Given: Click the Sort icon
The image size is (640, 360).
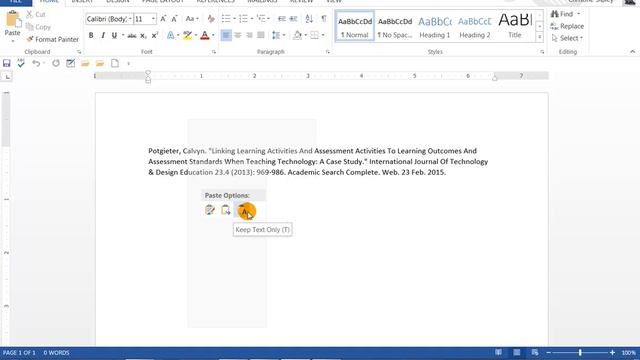Looking at the screenshot, I should pyautogui.click(x=309, y=19).
